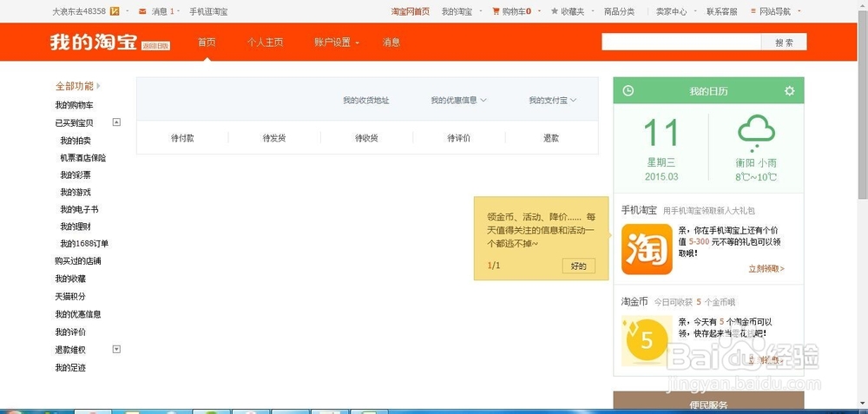
Task: Click the clock icon in the 我的日历 header
Action: click(x=628, y=91)
